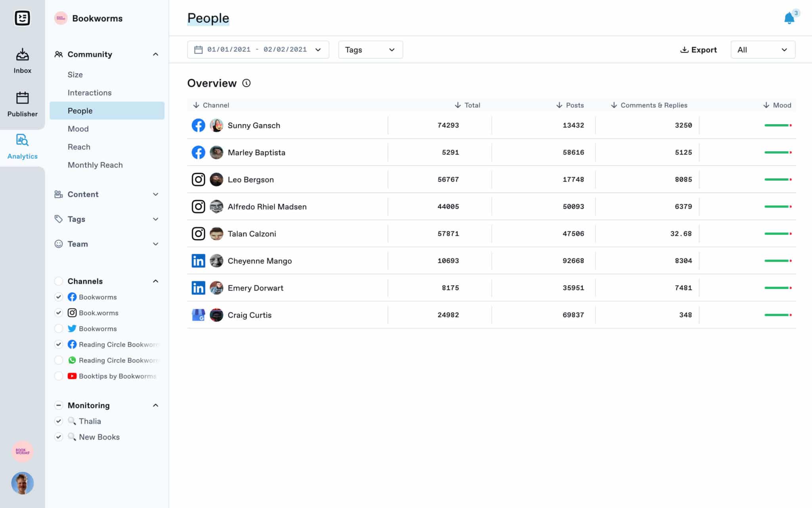The image size is (812, 508).
Task: Click the Overview info icon
Action: click(x=246, y=83)
